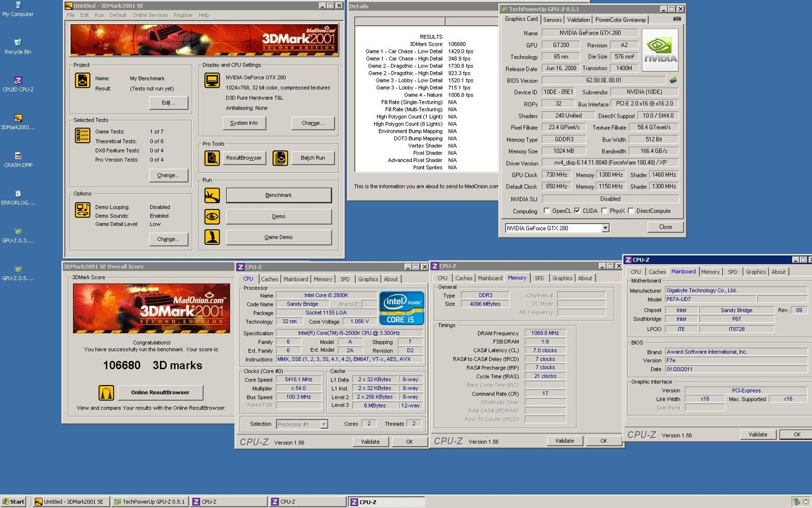
Task: Toggle the PhysX checkbox in GPU-Z
Action: tap(604, 211)
